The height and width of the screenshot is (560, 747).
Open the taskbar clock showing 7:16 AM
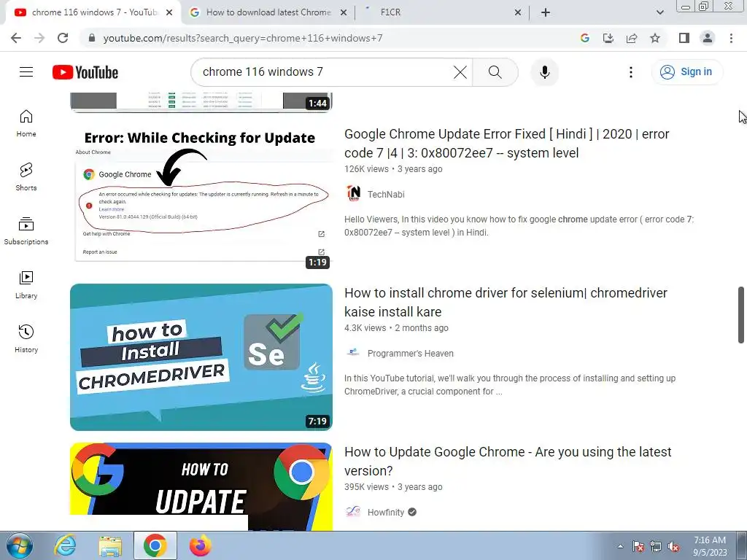[710, 546]
